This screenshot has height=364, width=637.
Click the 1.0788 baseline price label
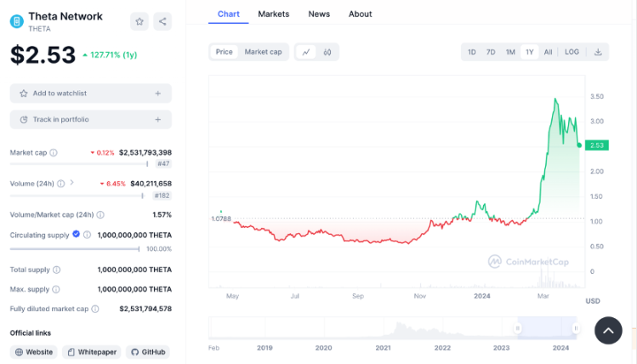tap(221, 219)
